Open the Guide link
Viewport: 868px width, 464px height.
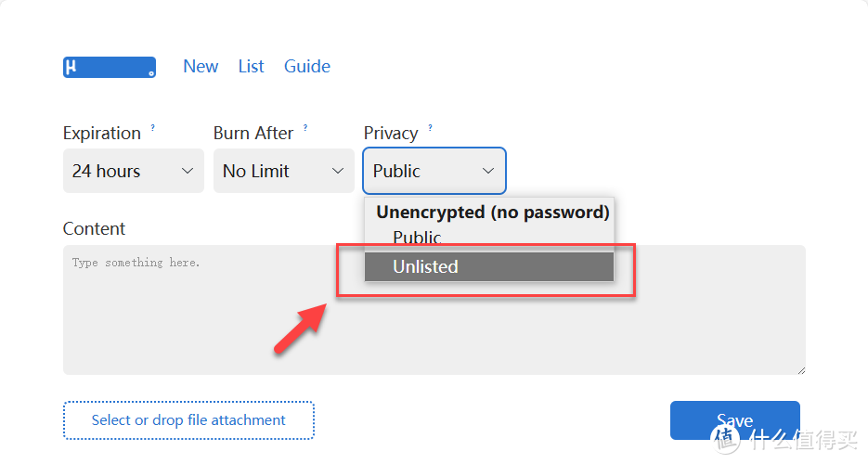307,67
